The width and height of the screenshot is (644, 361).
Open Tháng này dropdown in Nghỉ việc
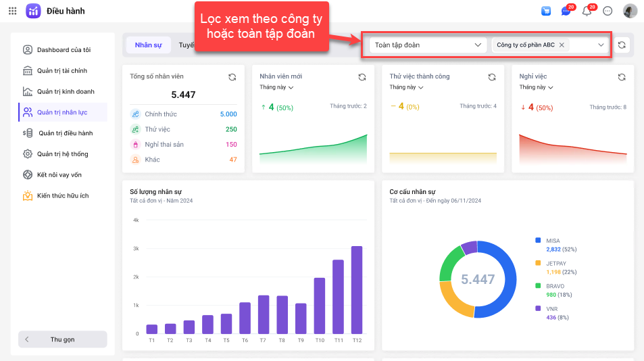click(536, 87)
